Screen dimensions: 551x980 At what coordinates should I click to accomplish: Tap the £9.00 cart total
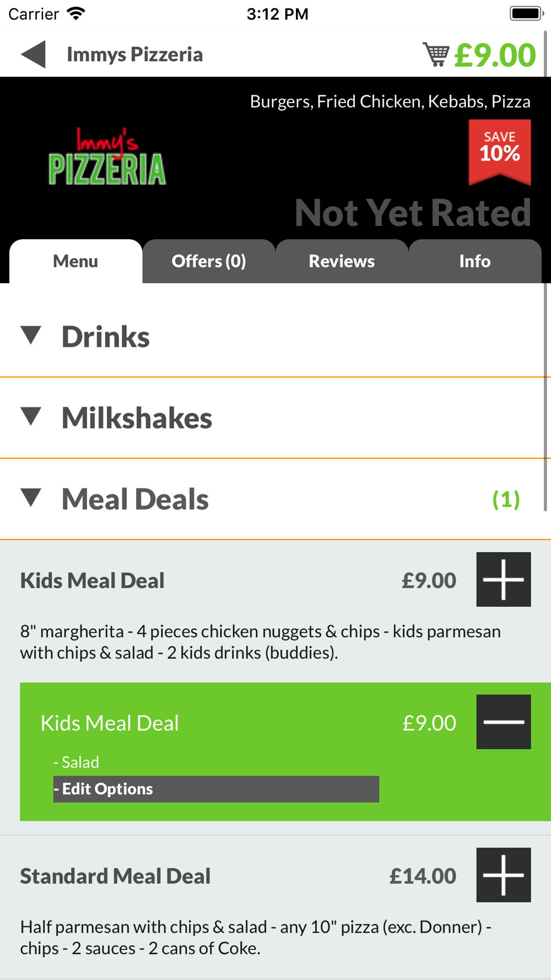point(495,55)
